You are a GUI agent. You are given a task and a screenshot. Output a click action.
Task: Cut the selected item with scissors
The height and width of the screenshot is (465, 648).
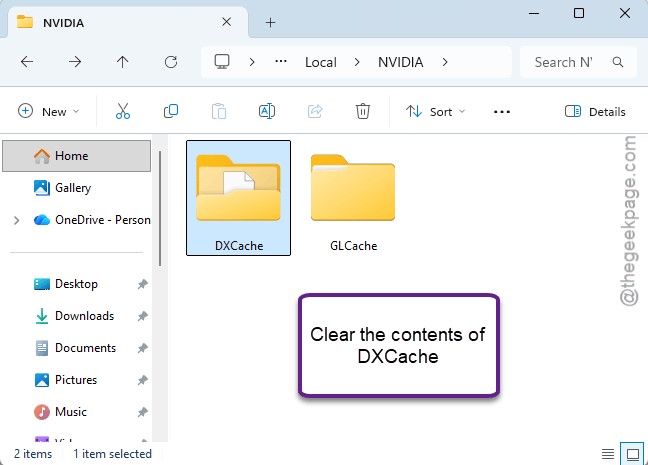click(123, 111)
